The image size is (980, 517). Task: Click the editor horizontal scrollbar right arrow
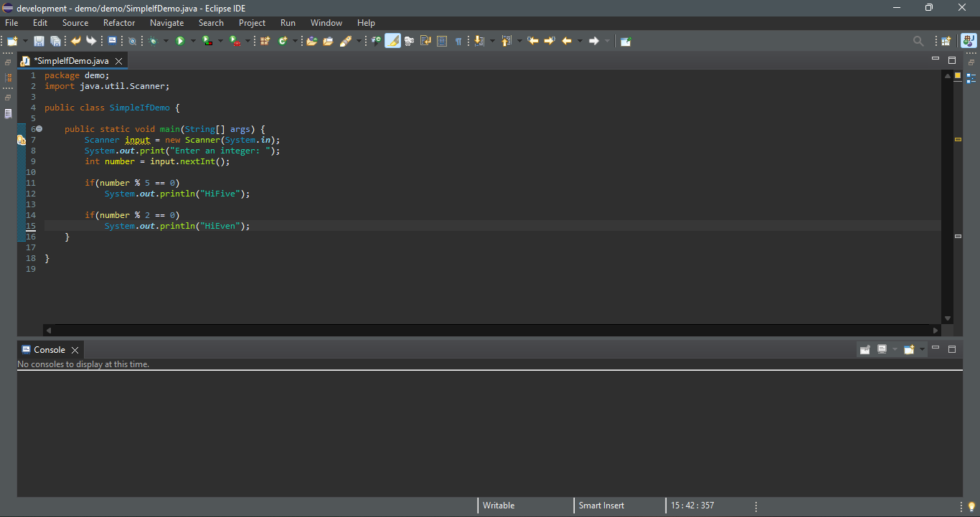coord(936,331)
